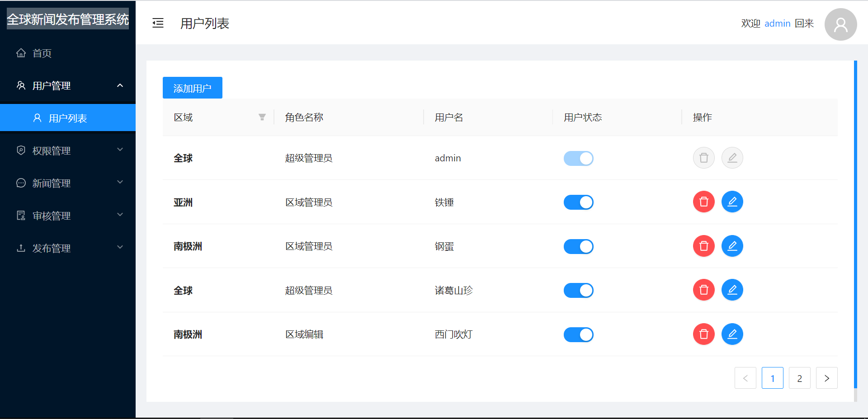The height and width of the screenshot is (419, 868).
Task: Go to pagination page 2
Action: (799, 378)
